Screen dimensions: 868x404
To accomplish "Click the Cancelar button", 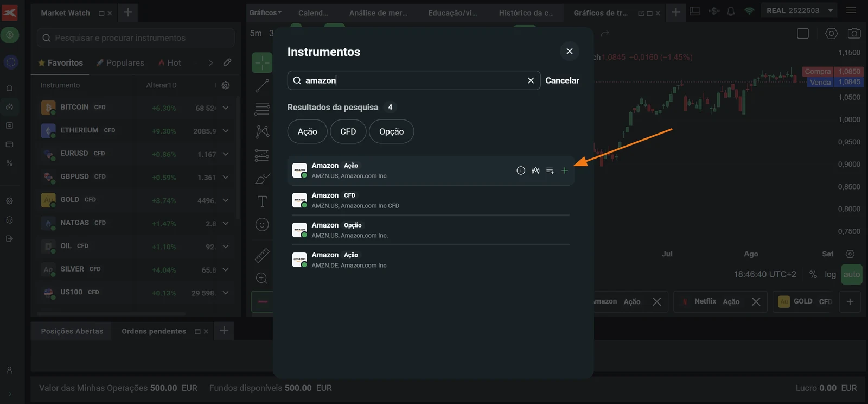I will pyautogui.click(x=562, y=80).
